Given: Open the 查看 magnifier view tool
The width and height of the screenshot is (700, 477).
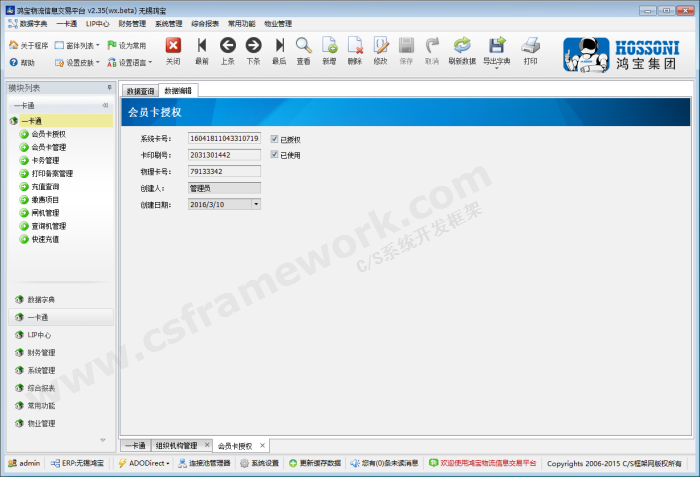Looking at the screenshot, I should tap(303, 46).
